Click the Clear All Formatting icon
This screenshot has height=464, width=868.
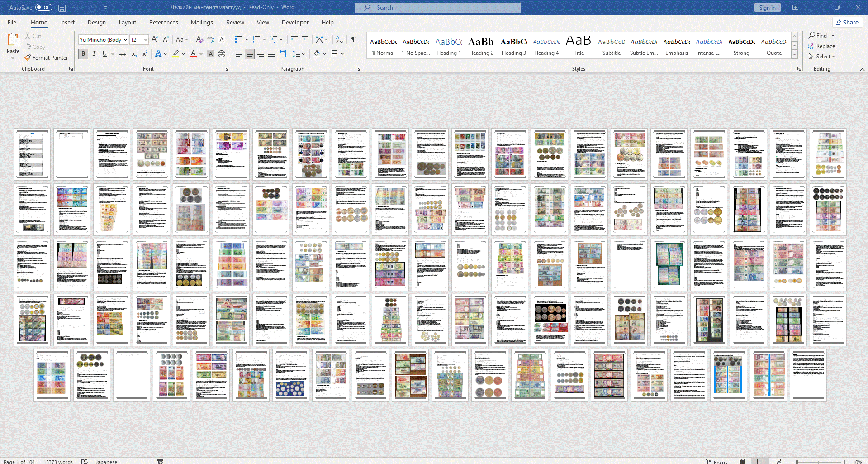pyautogui.click(x=199, y=40)
